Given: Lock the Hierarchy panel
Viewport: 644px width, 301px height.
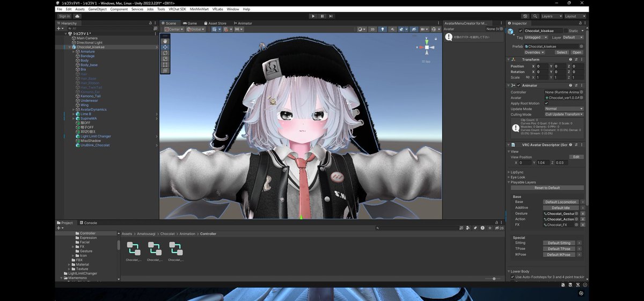Looking at the screenshot, I should 150,23.
